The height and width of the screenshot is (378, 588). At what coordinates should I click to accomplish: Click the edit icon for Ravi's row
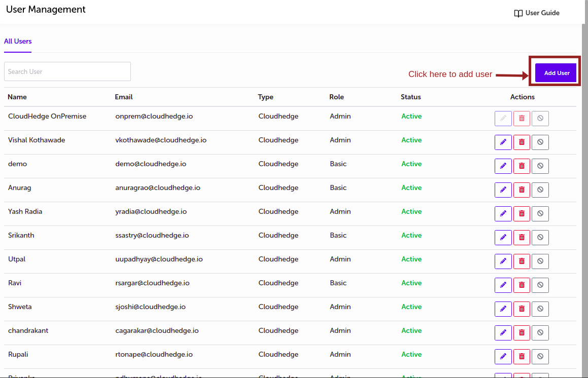(x=503, y=285)
